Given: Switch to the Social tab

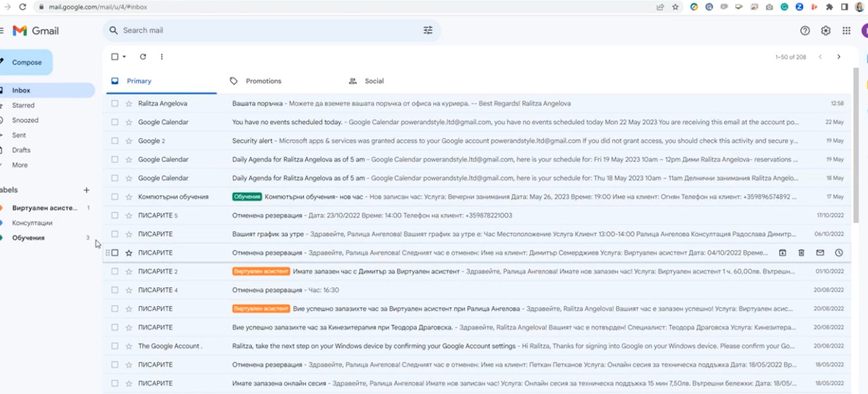Looking at the screenshot, I should coord(374,81).
